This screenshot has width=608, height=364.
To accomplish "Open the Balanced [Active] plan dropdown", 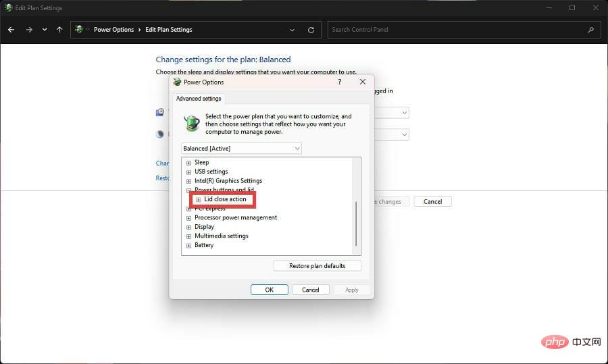I will pos(241,149).
